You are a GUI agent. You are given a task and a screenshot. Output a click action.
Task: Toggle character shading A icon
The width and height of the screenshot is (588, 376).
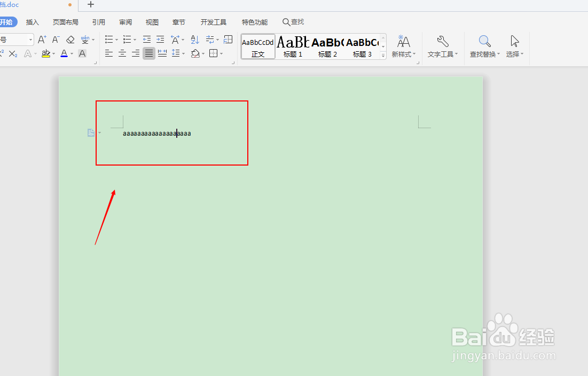(x=82, y=53)
